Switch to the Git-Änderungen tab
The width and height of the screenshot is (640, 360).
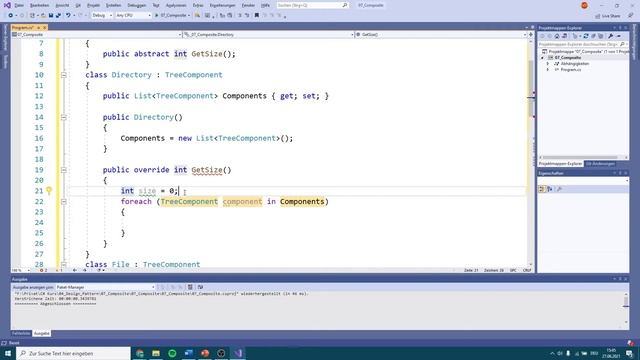click(x=600, y=164)
